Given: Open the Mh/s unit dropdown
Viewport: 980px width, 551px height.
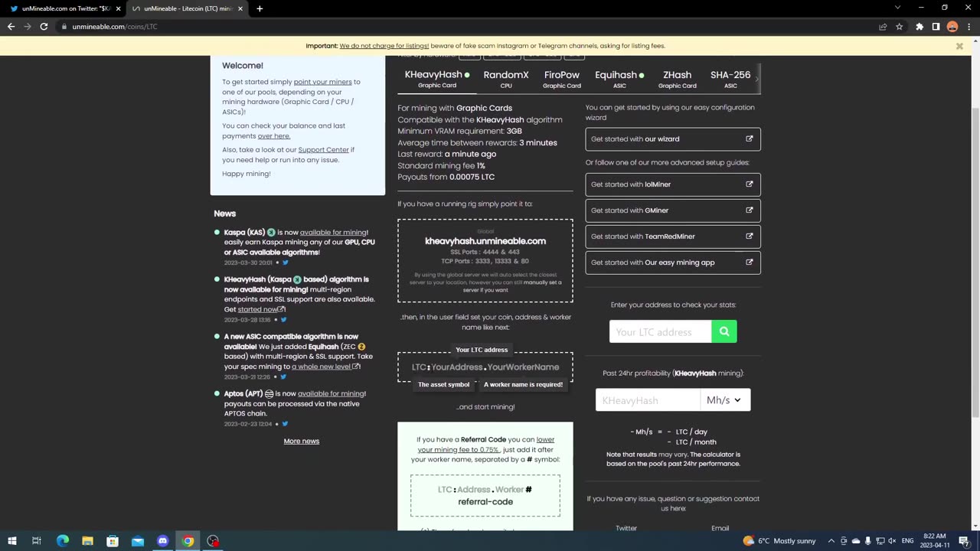Looking at the screenshot, I should (725, 400).
